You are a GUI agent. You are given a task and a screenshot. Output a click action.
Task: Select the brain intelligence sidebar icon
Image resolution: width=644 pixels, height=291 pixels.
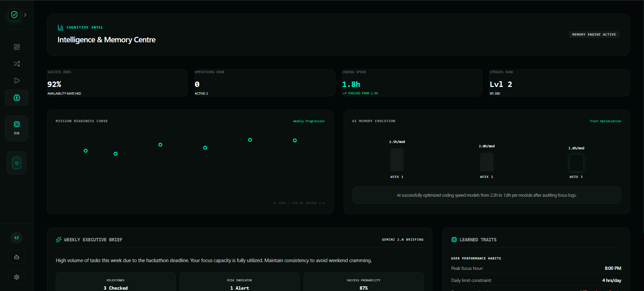17,98
